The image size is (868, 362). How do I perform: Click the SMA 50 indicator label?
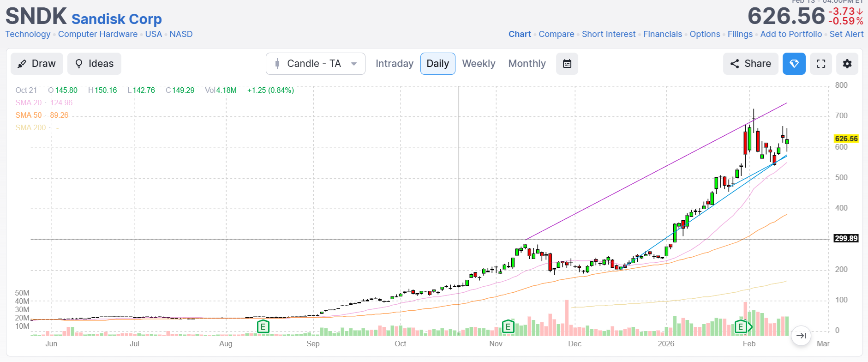click(x=29, y=115)
